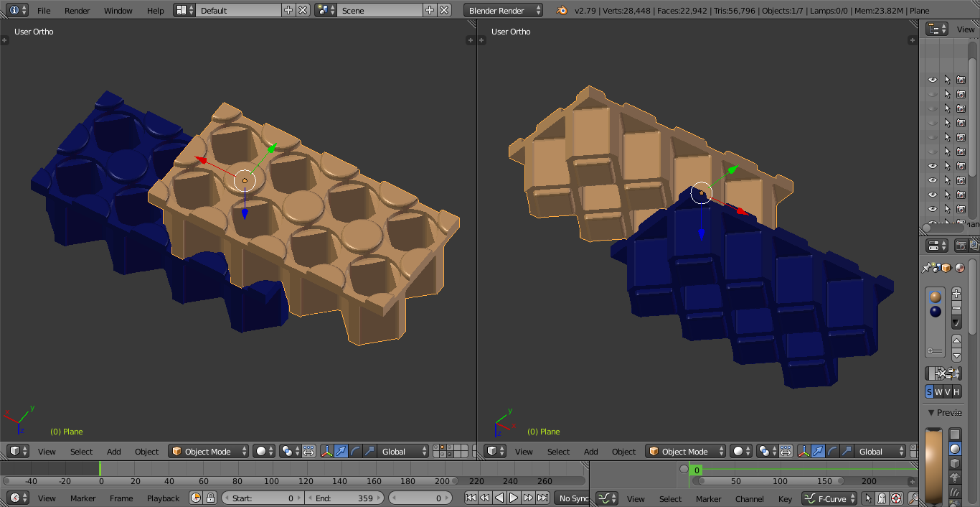Browse scenes with the scene icon
This screenshot has width=980, height=507.
pos(326,10)
